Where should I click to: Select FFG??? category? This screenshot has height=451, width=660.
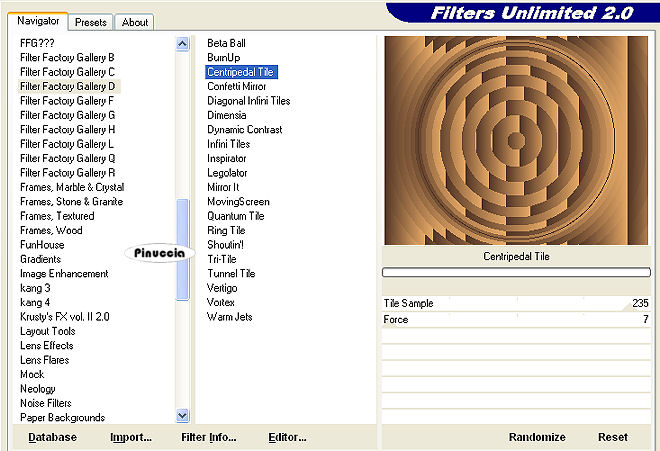click(x=37, y=43)
